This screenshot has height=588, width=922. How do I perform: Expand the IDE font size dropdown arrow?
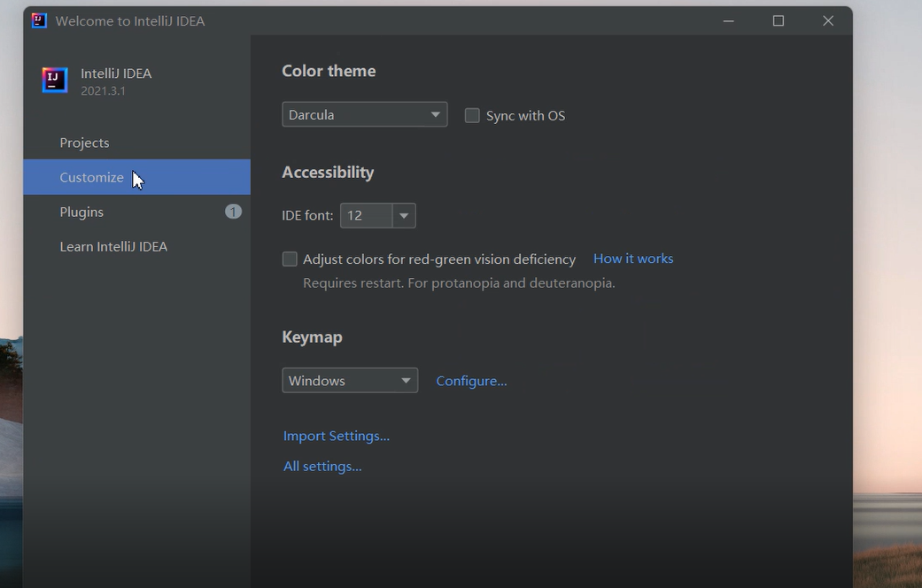pos(404,215)
